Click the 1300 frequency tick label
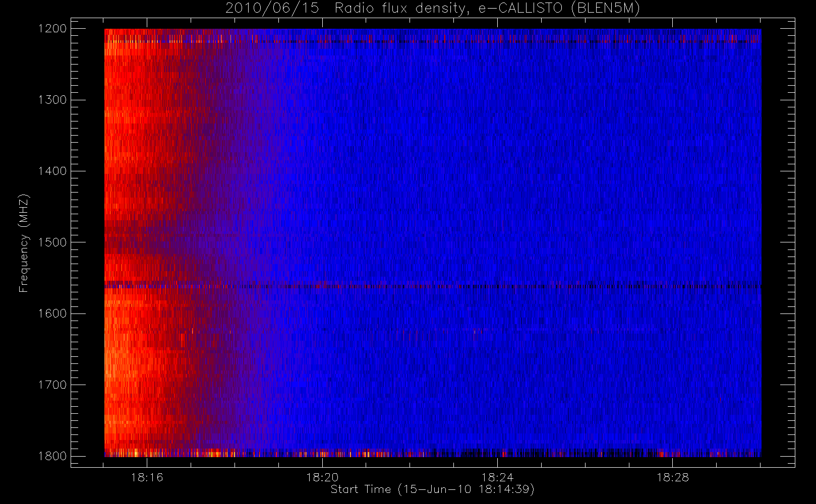The height and width of the screenshot is (504, 816). [52, 100]
